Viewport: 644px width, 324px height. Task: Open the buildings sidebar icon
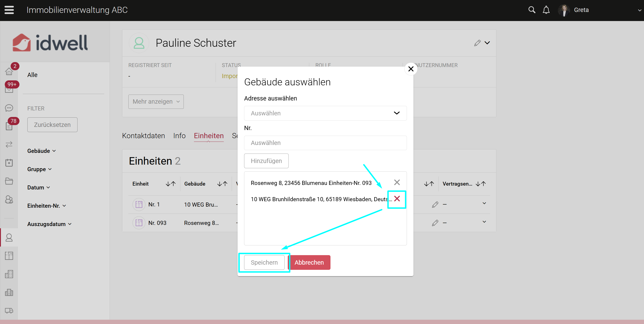coord(9,274)
